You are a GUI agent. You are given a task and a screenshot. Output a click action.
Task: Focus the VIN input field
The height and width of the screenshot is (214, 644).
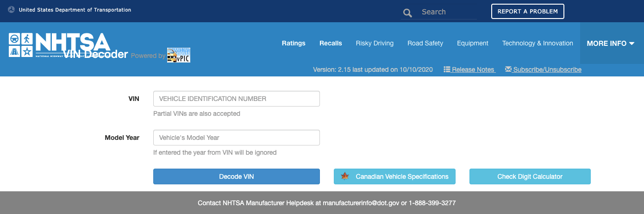tap(237, 99)
